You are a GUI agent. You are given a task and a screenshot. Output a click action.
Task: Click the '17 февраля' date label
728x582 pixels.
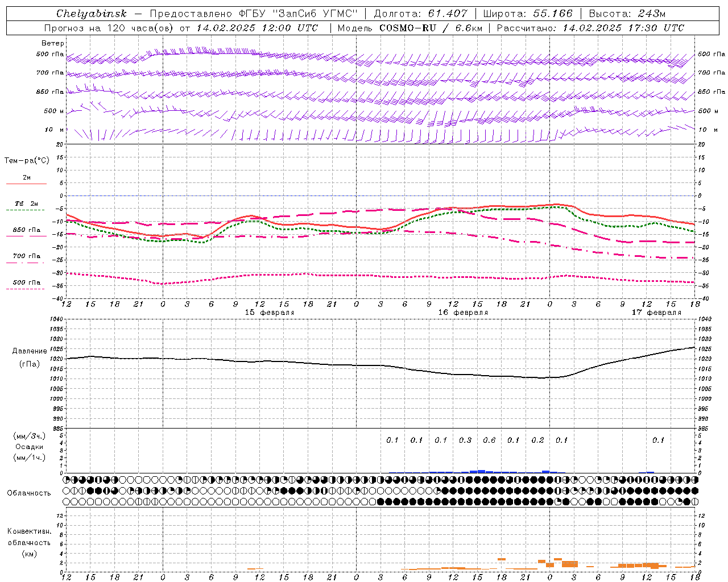[x=656, y=313]
